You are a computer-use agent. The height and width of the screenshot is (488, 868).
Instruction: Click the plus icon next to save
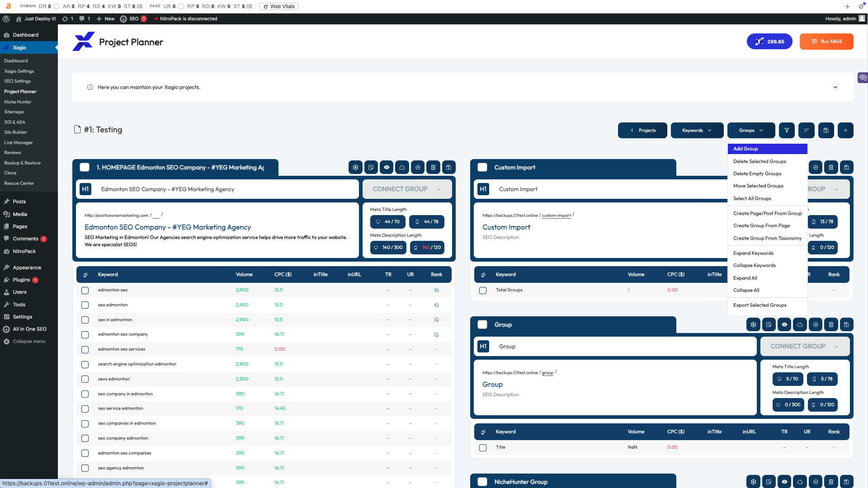(845, 130)
